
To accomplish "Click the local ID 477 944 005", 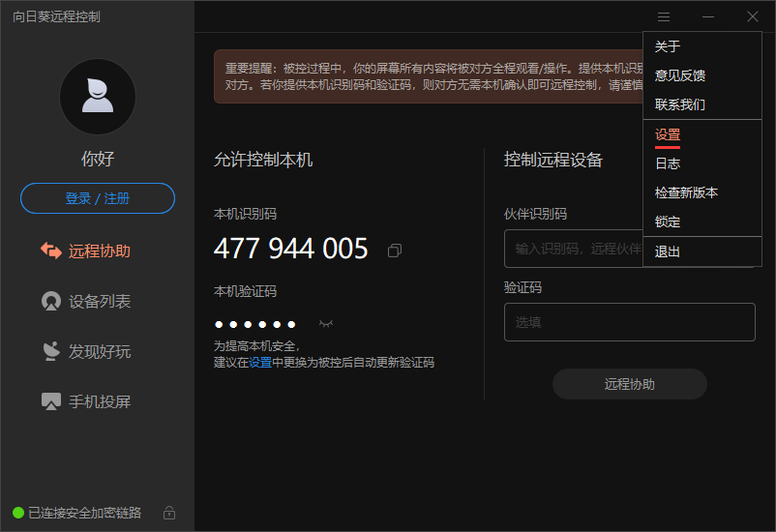I will click(x=291, y=249).
